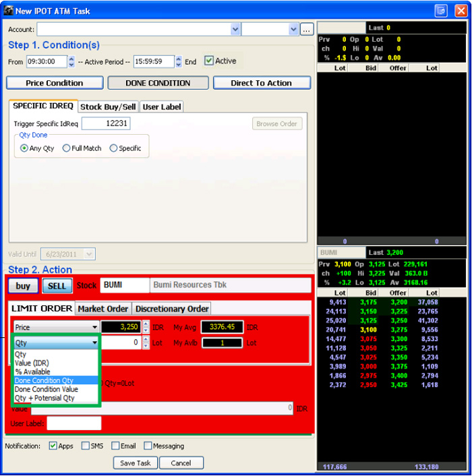The height and width of the screenshot is (476, 472).
Task: Select the Specific radio button
Action: (x=113, y=148)
